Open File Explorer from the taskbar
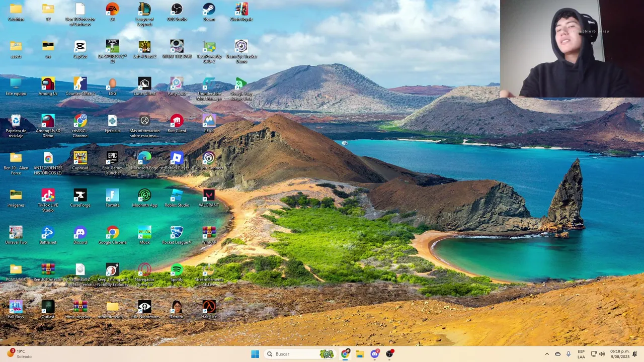 [360, 354]
